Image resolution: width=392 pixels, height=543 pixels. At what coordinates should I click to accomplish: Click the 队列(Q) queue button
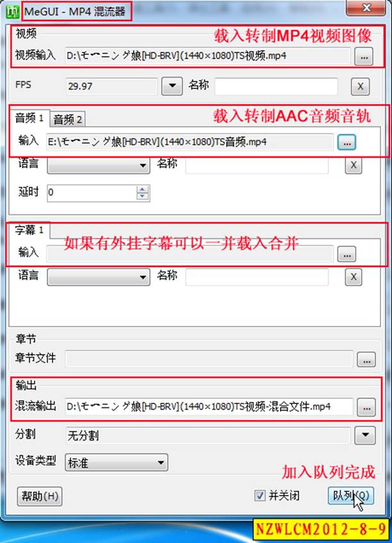pos(351,496)
